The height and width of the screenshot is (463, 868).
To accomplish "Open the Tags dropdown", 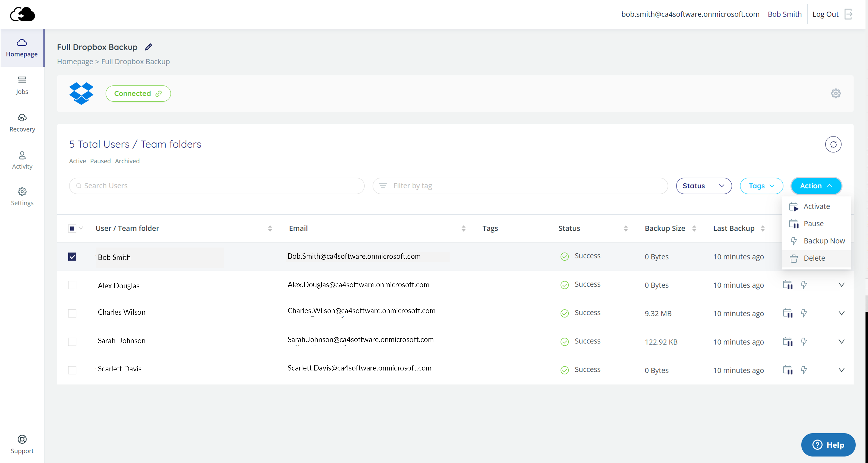I will coord(761,186).
